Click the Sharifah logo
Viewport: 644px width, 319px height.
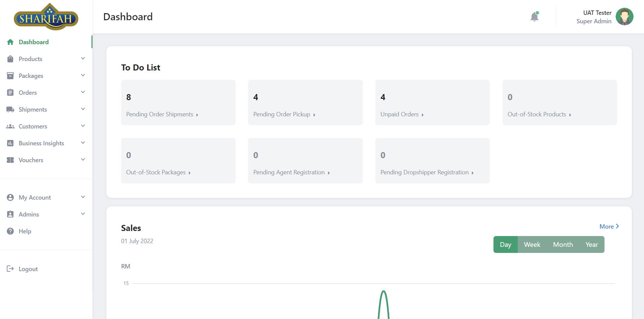(46, 17)
